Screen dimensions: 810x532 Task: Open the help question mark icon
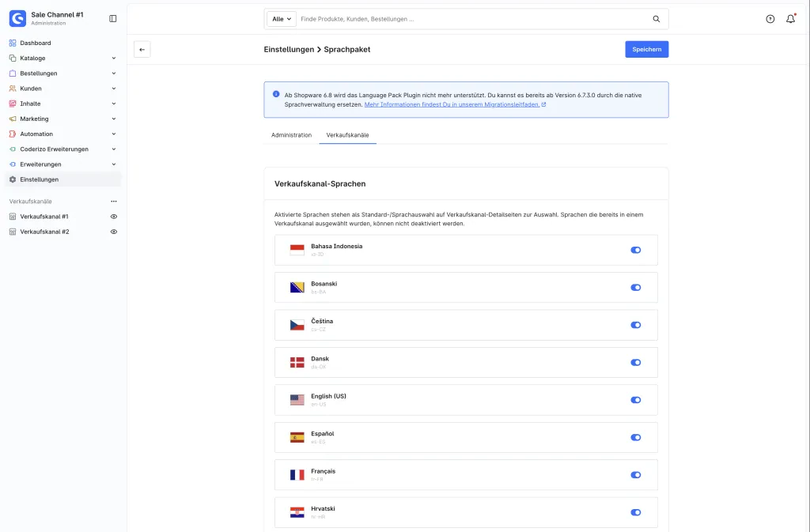(x=770, y=19)
